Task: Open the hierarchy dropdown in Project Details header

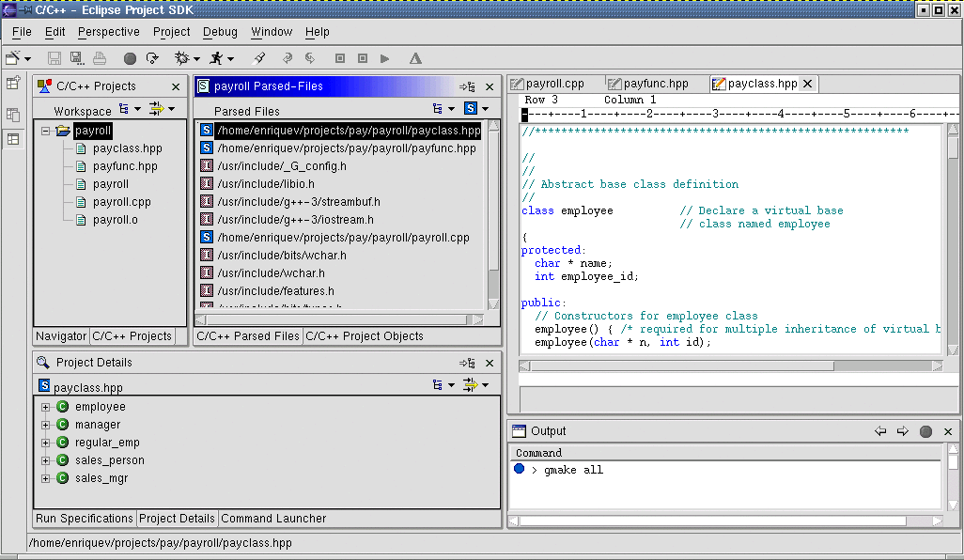Action: click(451, 385)
